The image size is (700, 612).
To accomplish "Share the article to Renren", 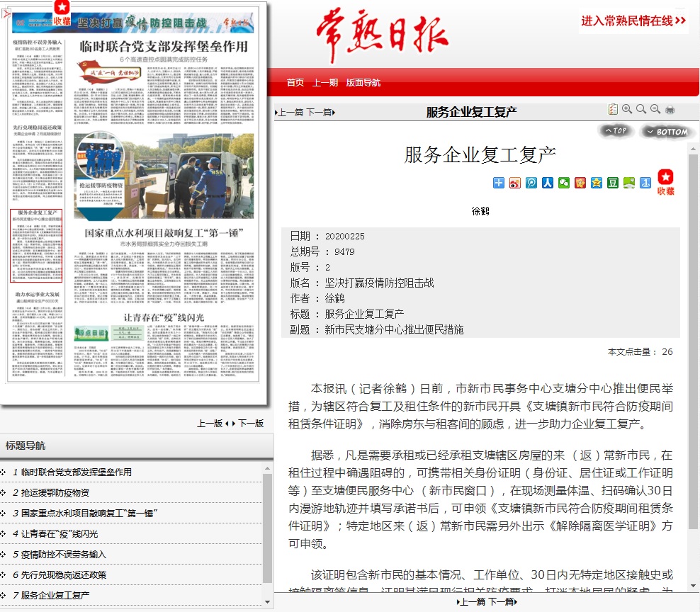I will click(548, 183).
